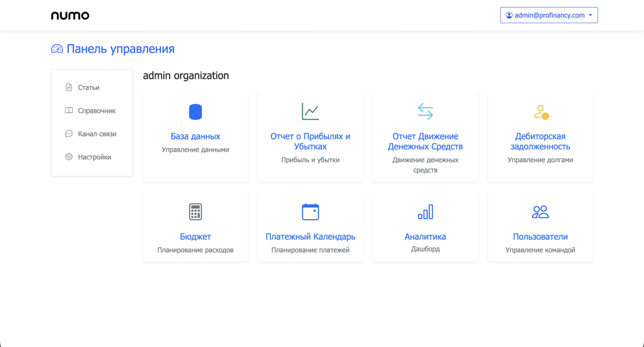Click the Управление командой subtitle text
Screen dimensions: 644x347
(540, 250)
